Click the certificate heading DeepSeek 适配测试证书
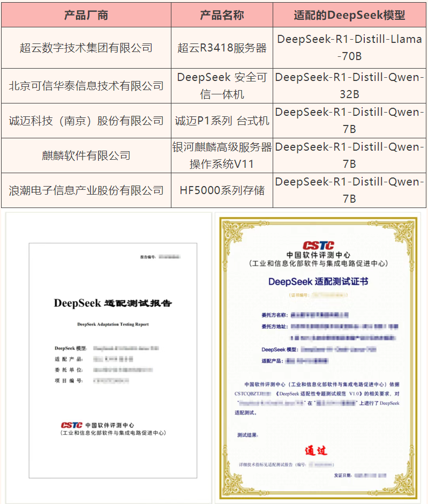This screenshot has height=504, width=428. pyautogui.click(x=318, y=281)
